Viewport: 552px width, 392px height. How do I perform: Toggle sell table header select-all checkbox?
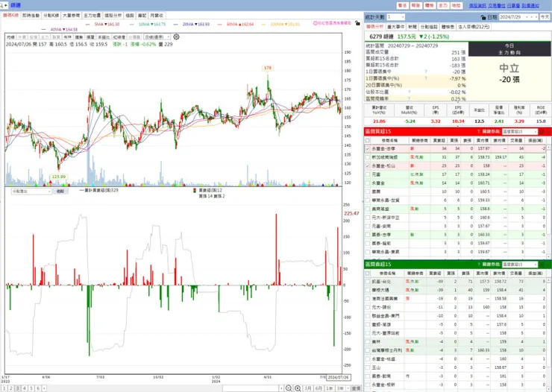tap(368, 274)
